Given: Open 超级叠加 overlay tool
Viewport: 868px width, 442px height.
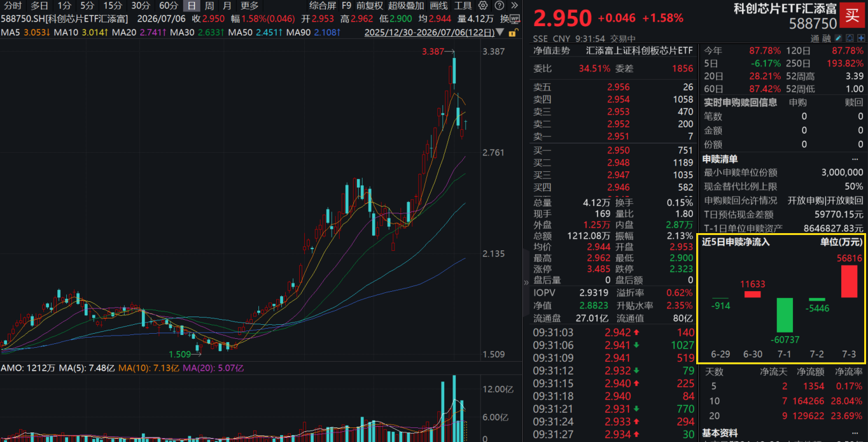Looking at the screenshot, I should (407, 6).
